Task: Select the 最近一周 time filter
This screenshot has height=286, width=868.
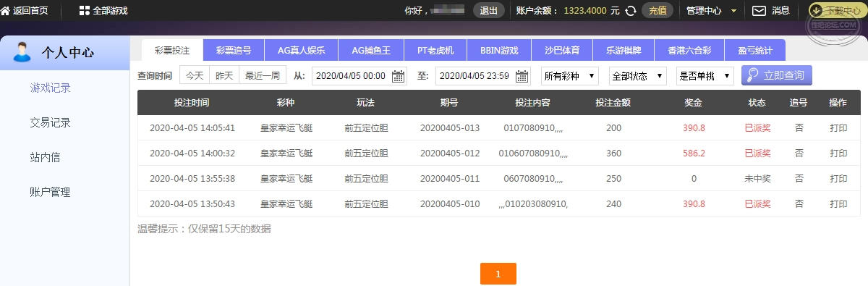Action: (x=263, y=75)
